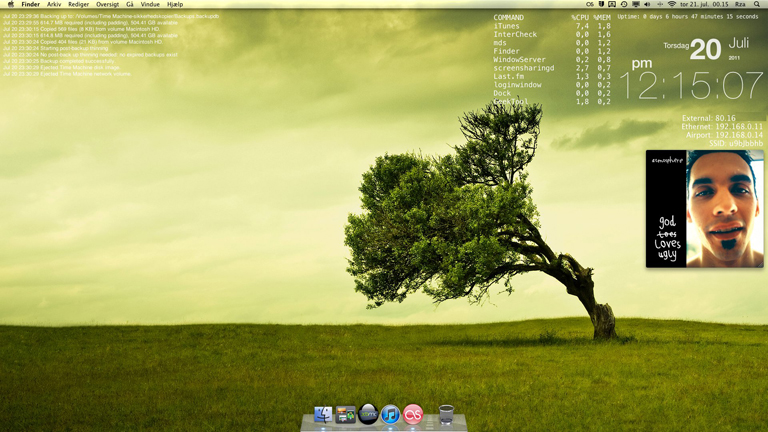This screenshot has width=768, height=432.
Task: Click the SSID u9bjbbhb line
Action: tap(736, 143)
